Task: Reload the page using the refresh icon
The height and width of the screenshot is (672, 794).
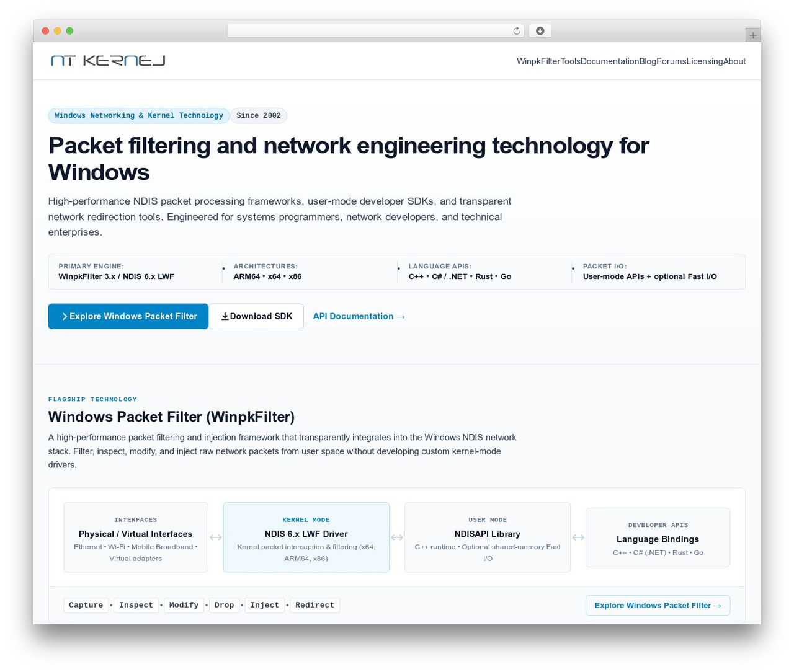Action: point(517,31)
